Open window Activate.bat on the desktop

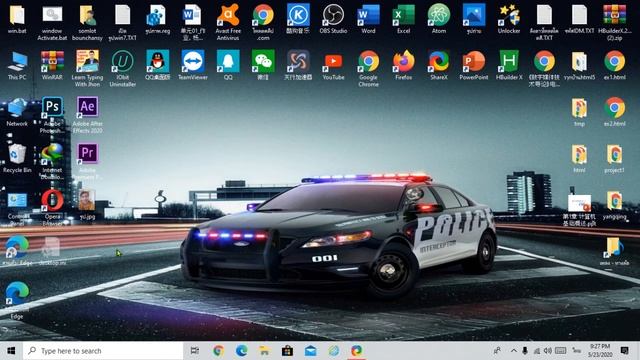point(52,15)
